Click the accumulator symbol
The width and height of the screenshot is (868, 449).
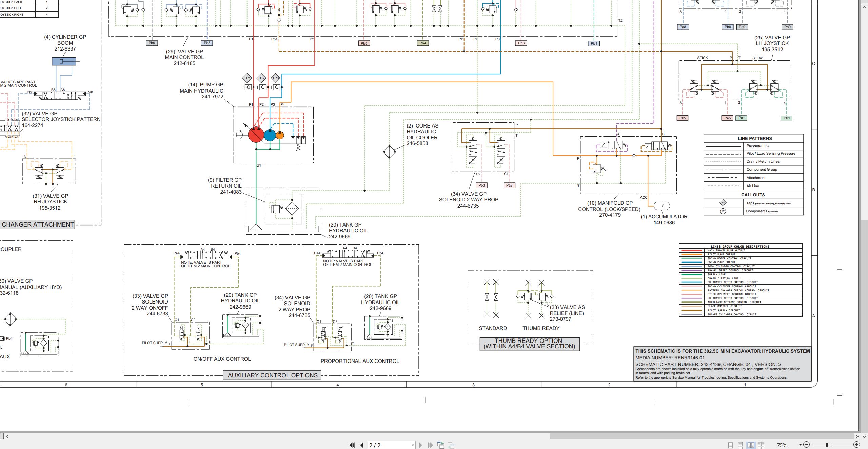click(x=662, y=206)
